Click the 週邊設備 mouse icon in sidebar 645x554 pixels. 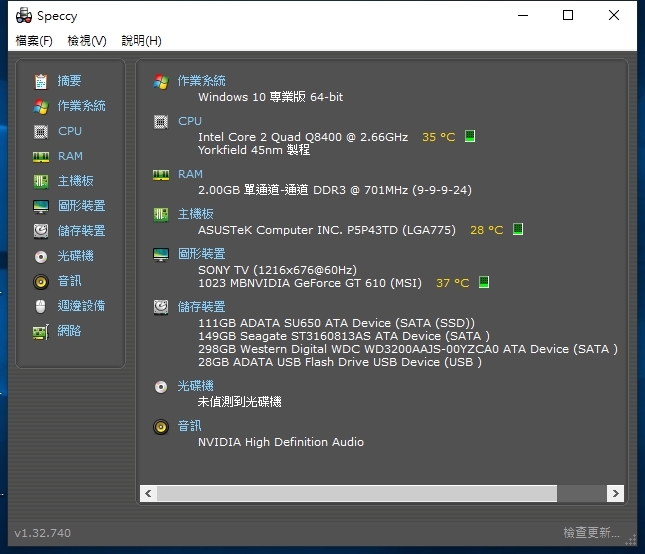[40, 306]
